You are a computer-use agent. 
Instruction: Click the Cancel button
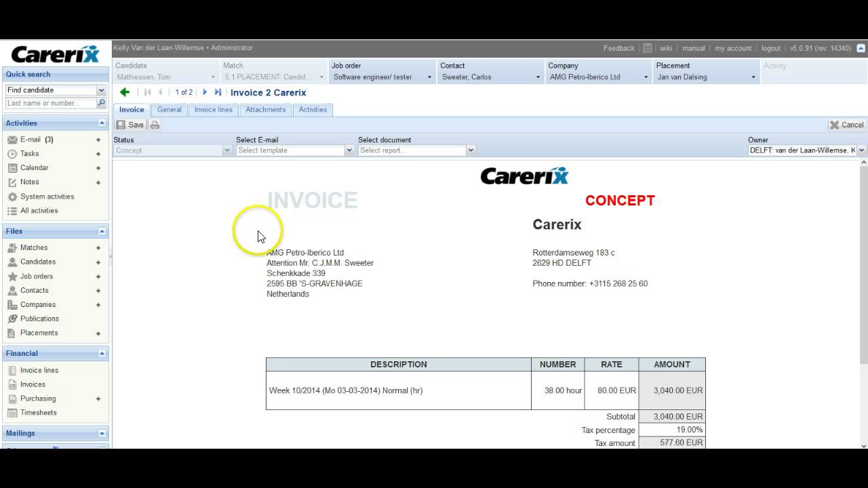click(847, 125)
